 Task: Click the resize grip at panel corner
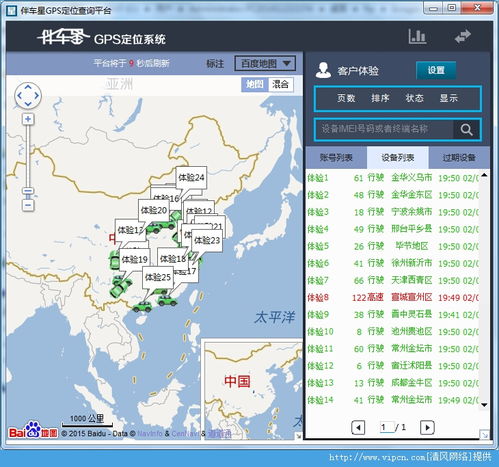point(484,434)
